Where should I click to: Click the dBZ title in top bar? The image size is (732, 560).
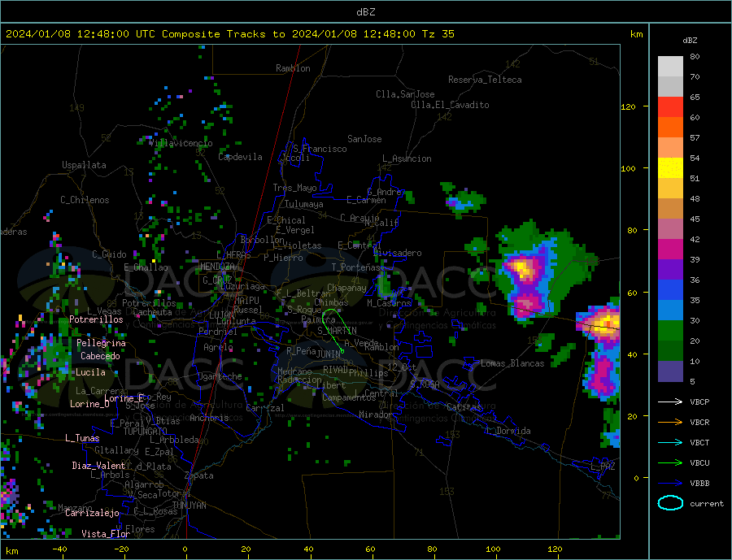[365, 12]
